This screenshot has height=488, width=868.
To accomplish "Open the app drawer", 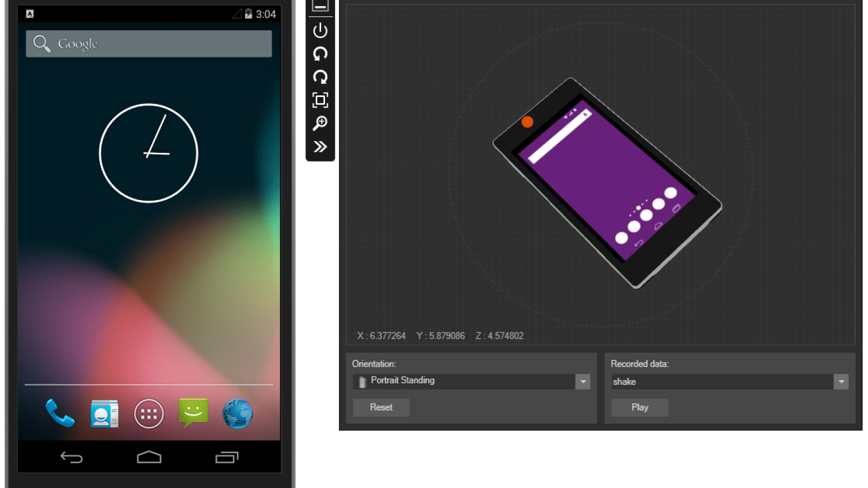I will click(149, 414).
